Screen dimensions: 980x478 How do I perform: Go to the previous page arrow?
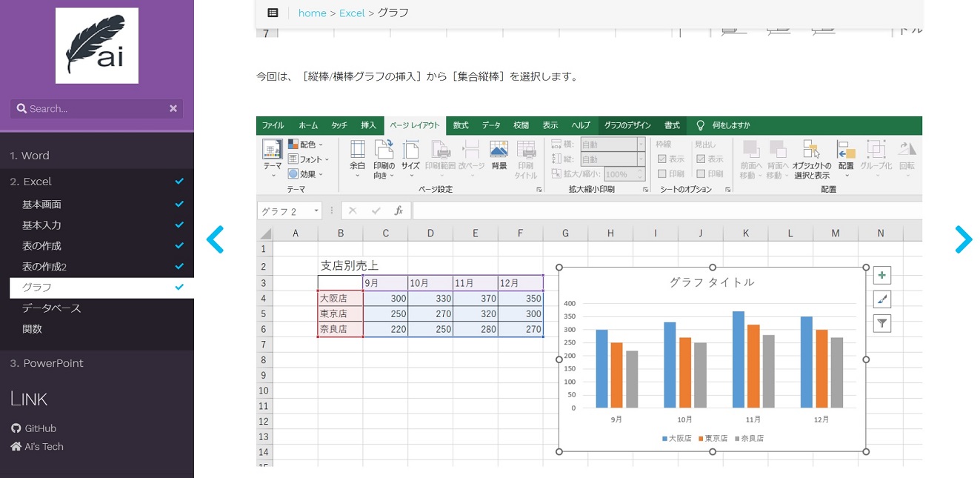click(215, 239)
